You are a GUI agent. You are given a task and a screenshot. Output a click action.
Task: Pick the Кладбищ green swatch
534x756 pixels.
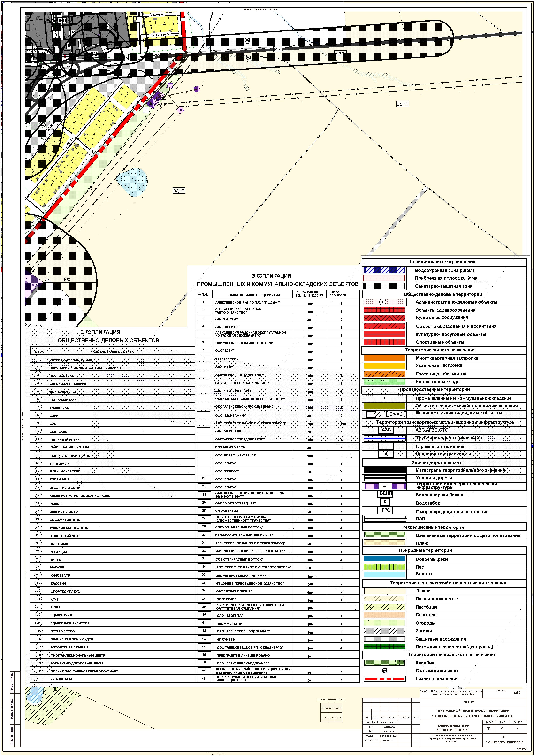[x=384, y=663]
